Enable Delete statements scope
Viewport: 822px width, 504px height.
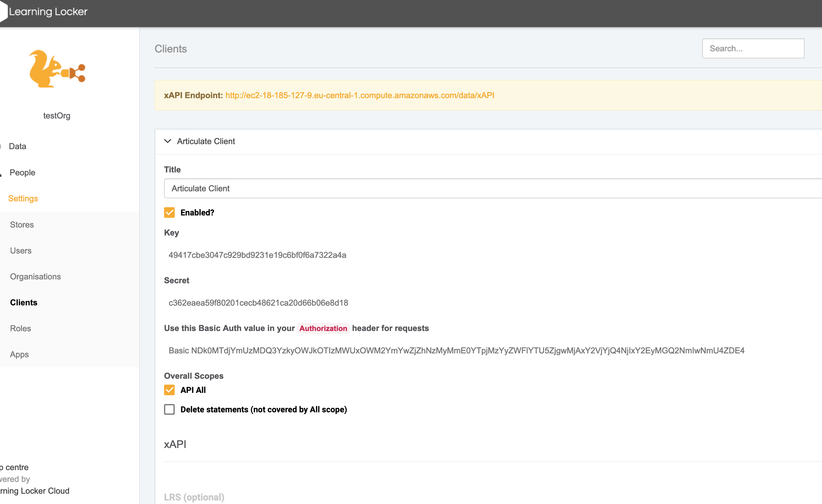[x=169, y=409]
